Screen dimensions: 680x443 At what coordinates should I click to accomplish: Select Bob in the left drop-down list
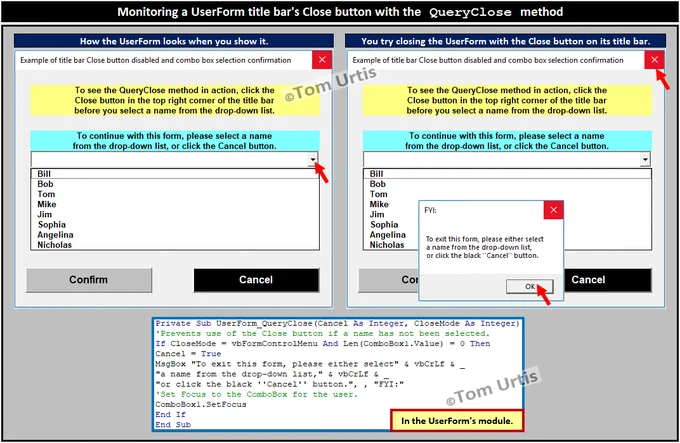pyautogui.click(x=175, y=184)
